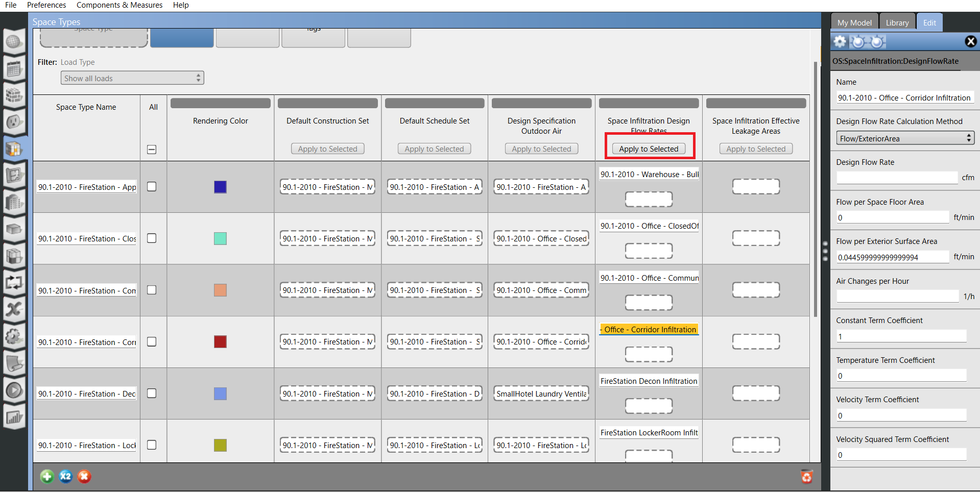Open the Measures scroll icon
Image resolution: width=980 pixels, height=492 pixels.
[x=14, y=363]
